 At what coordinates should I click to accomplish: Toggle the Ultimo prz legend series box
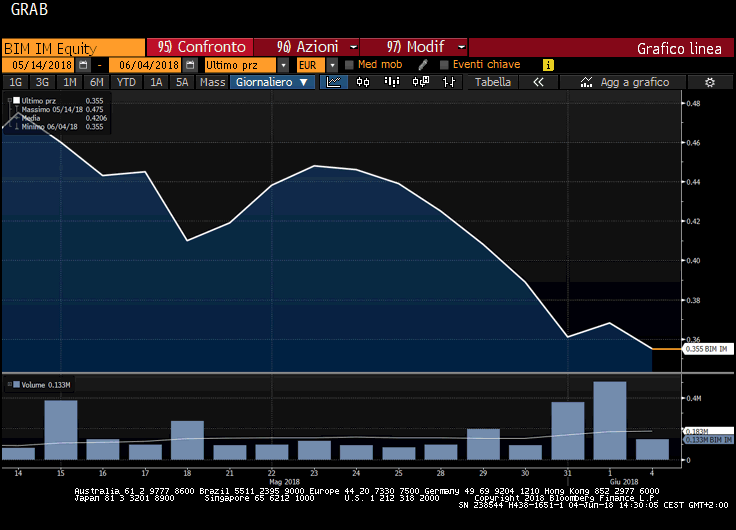tap(17, 101)
